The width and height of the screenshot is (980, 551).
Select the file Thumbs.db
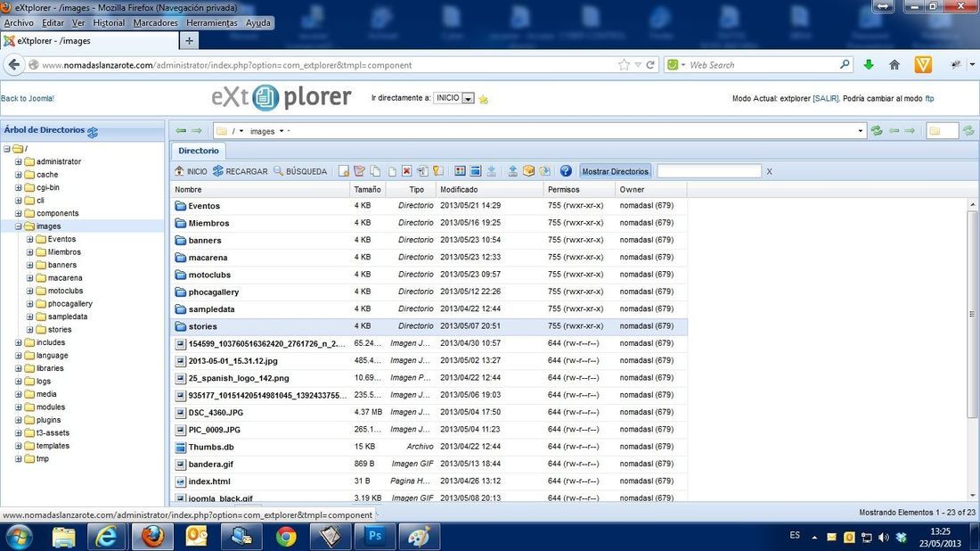[x=210, y=448]
